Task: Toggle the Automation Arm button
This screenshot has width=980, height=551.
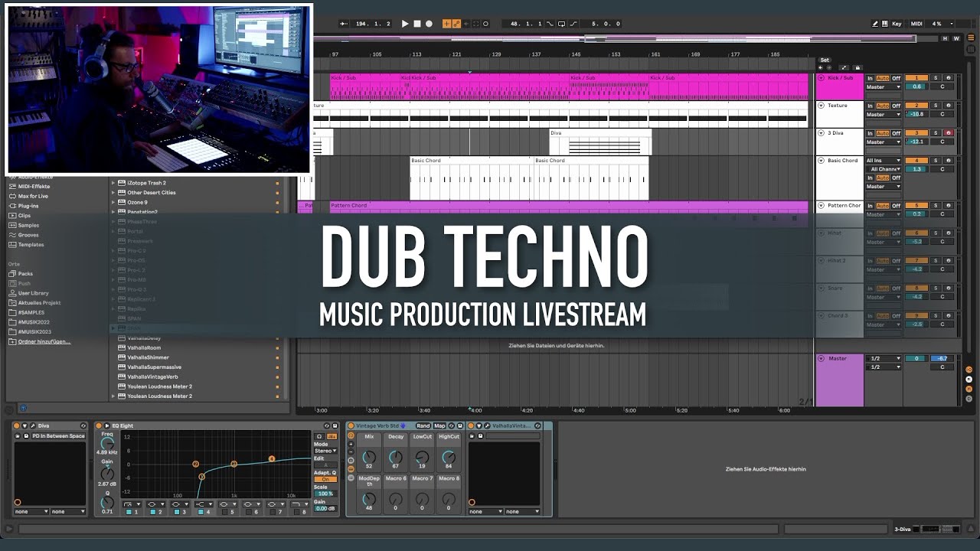Action: [x=456, y=24]
